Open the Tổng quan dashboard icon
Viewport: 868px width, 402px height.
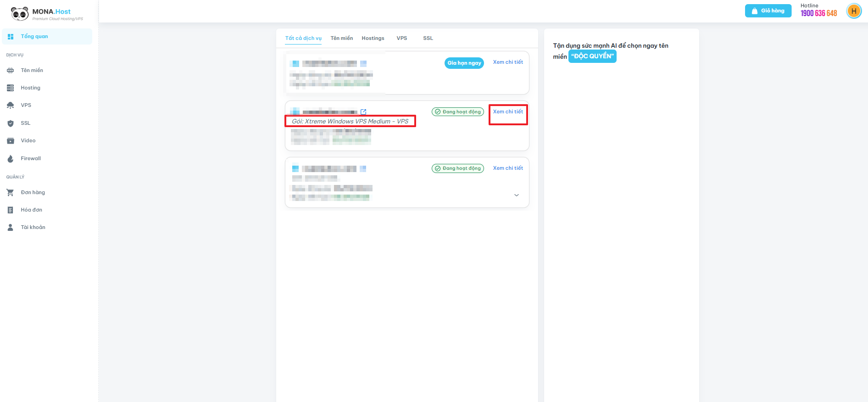11,37
